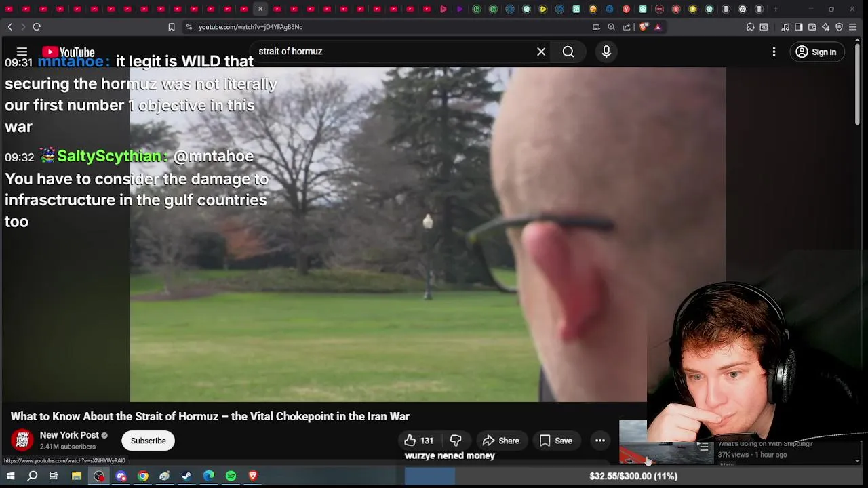
Task: Open the YouTube hamburger guide menu
Action: click(22, 52)
